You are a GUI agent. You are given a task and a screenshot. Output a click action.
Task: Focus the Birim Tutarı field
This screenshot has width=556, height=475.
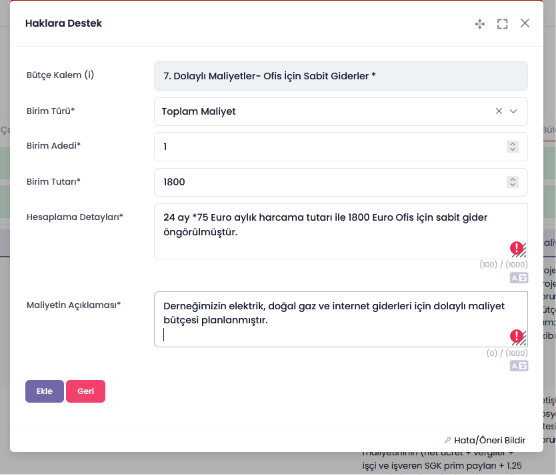[341, 182]
